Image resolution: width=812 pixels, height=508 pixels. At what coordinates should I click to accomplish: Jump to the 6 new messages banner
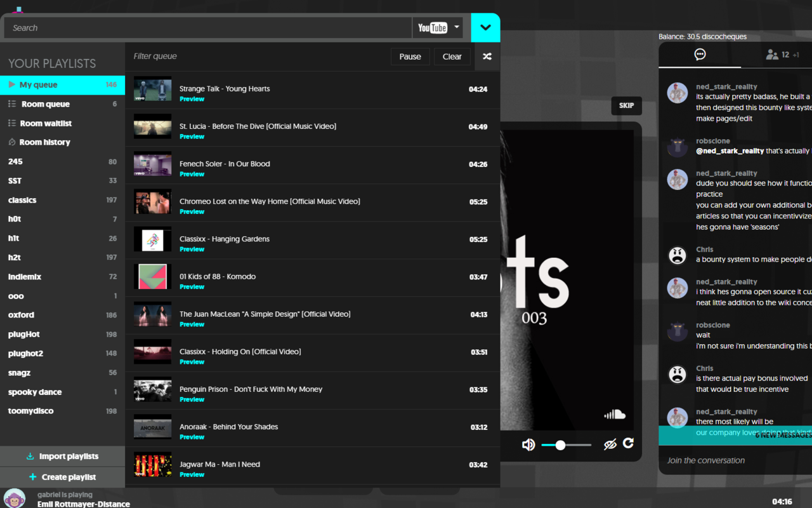736,435
